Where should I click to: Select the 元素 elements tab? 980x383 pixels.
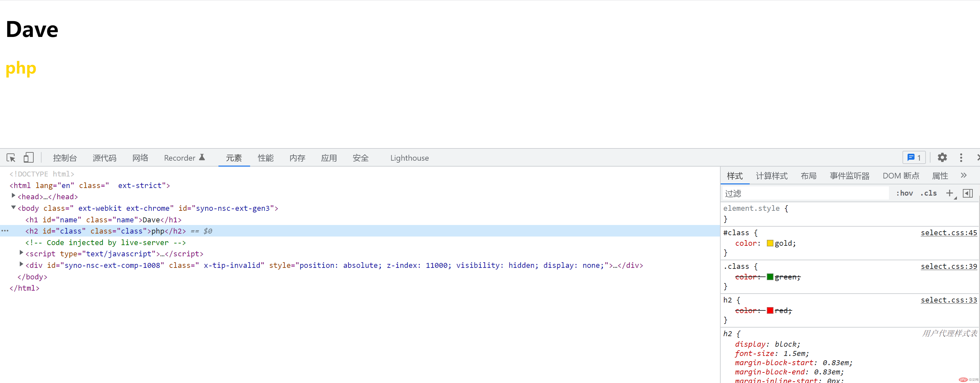pos(234,158)
